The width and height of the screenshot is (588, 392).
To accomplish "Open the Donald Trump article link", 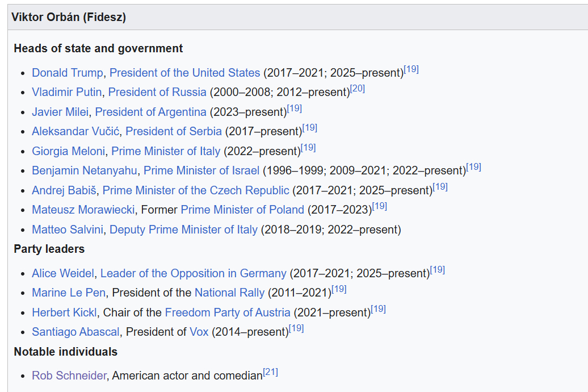I will click(x=68, y=73).
